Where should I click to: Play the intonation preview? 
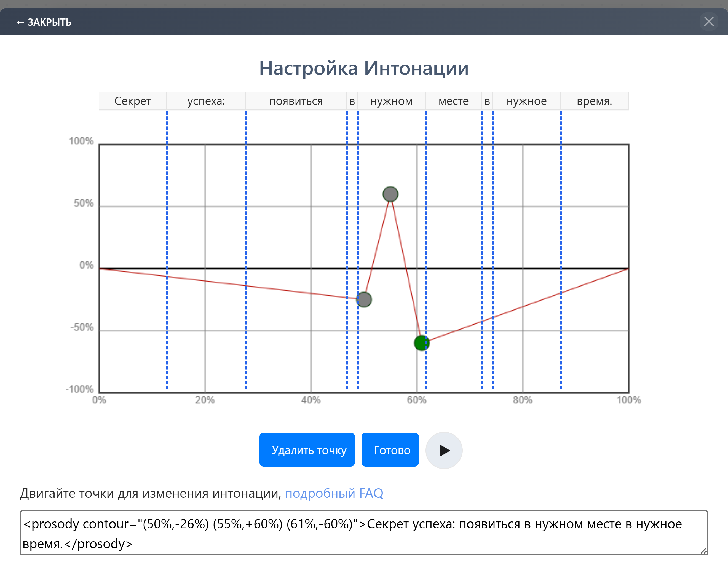coord(444,450)
